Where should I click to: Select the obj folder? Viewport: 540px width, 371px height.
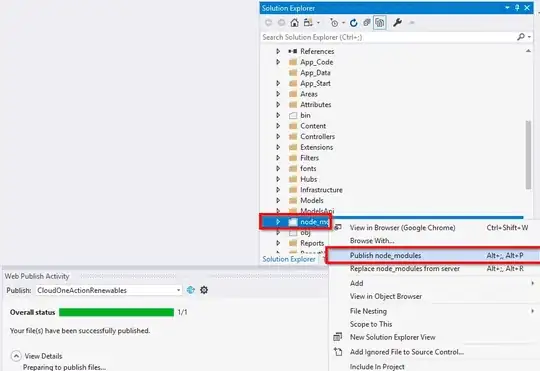pyautogui.click(x=305, y=233)
